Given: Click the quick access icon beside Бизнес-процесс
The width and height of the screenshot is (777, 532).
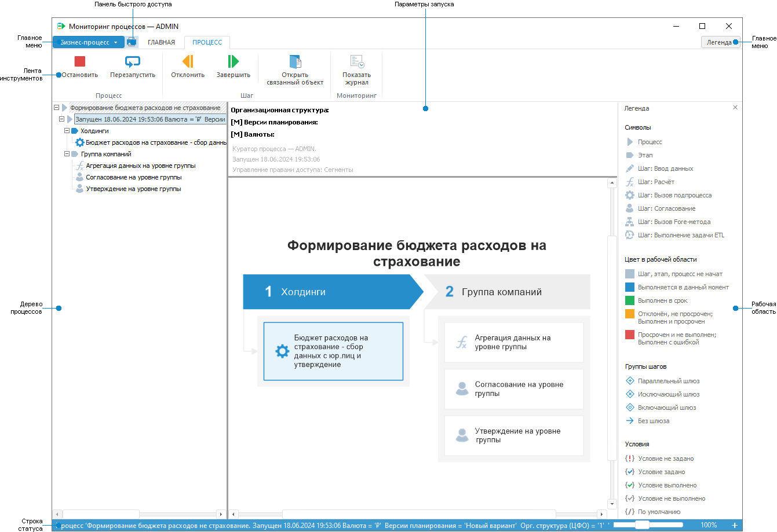Looking at the screenshot, I should coord(132,42).
